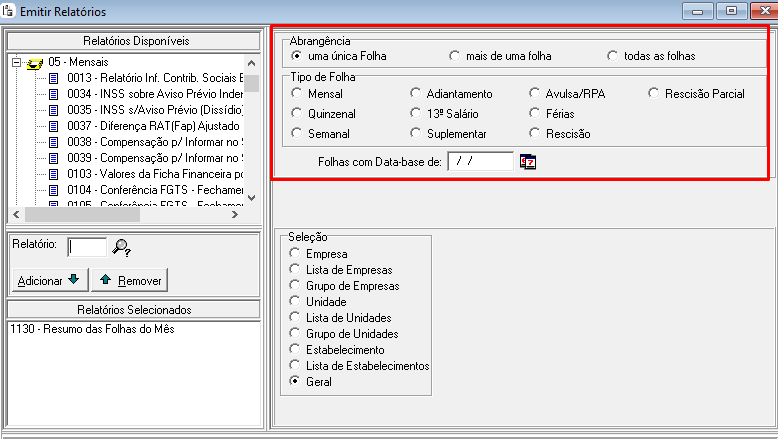Click the report search magnifier icon
778x439 pixels.
tap(122, 248)
